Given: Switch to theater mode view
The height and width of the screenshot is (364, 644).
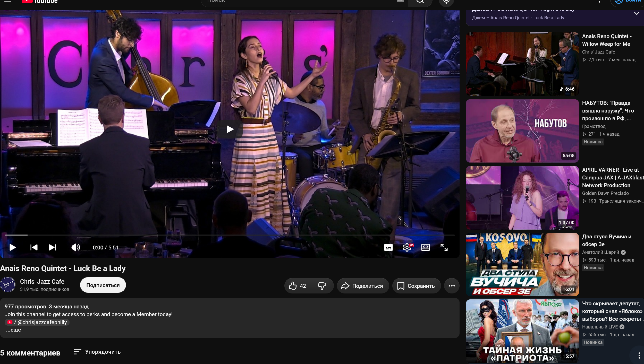Looking at the screenshot, I should (426, 247).
